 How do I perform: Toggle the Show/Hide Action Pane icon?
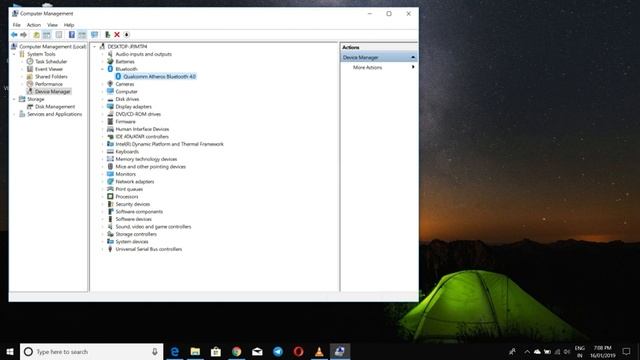pos(82,35)
